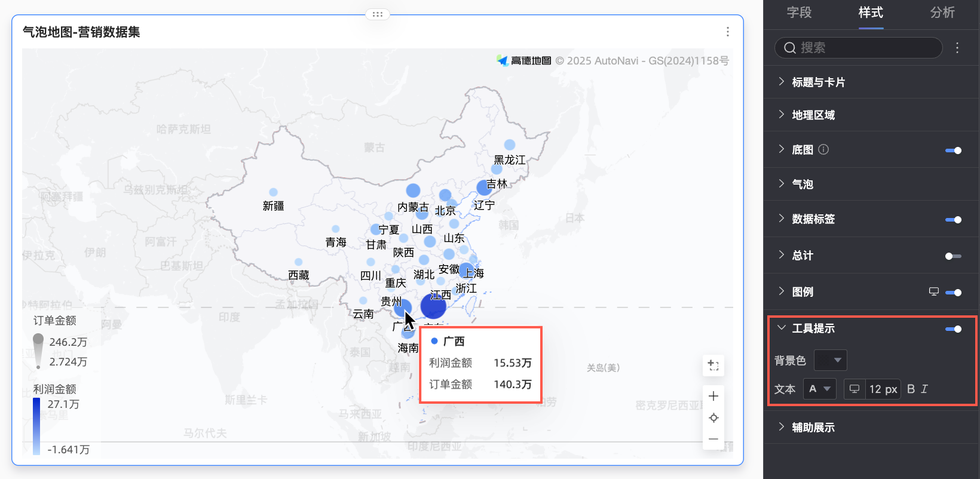Click the 新疆 label on the map

point(273,206)
